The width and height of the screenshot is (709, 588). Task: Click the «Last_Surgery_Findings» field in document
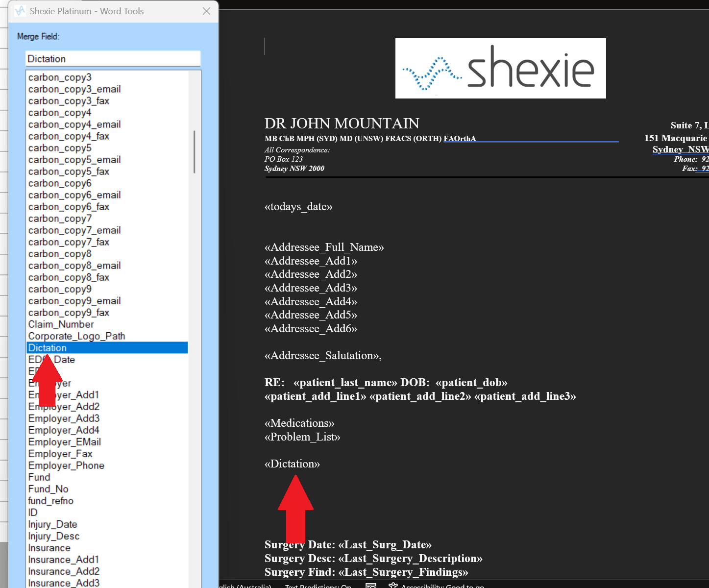(403, 572)
